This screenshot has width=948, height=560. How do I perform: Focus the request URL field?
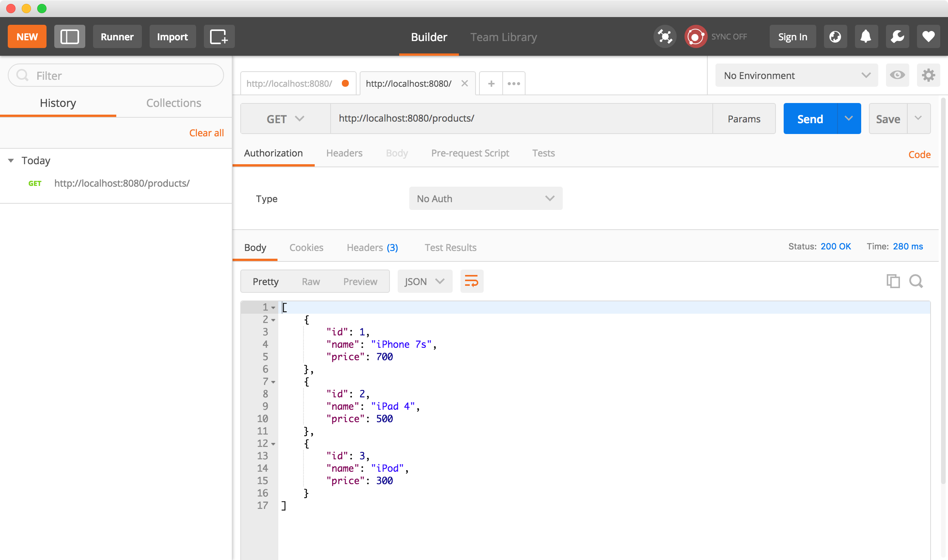[521, 119]
